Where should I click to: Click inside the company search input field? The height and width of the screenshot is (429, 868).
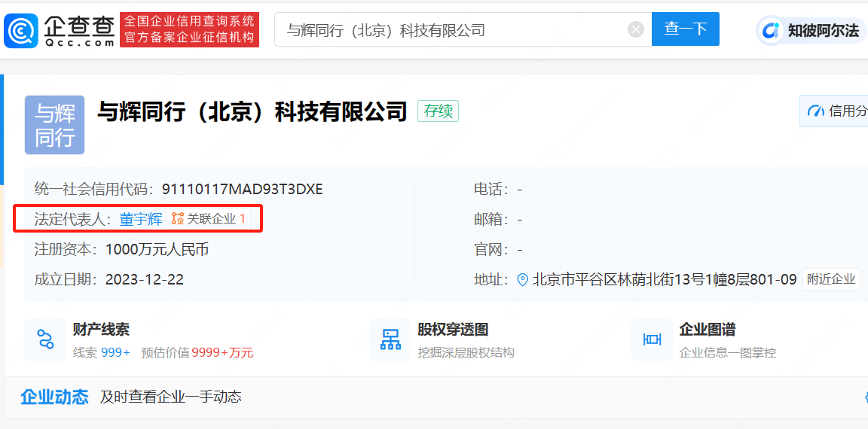(x=452, y=30)
